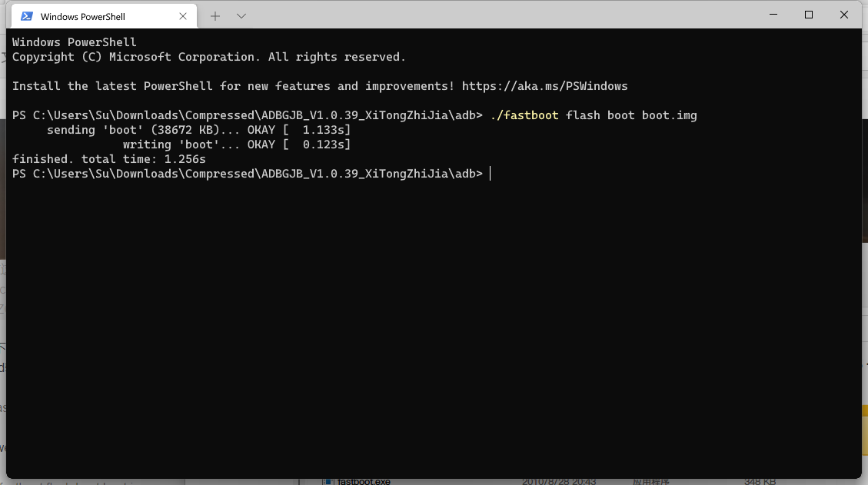This screenshot has height=485, width=868.
Task: Open a new tab with plus button
Action: coord(215,16)
